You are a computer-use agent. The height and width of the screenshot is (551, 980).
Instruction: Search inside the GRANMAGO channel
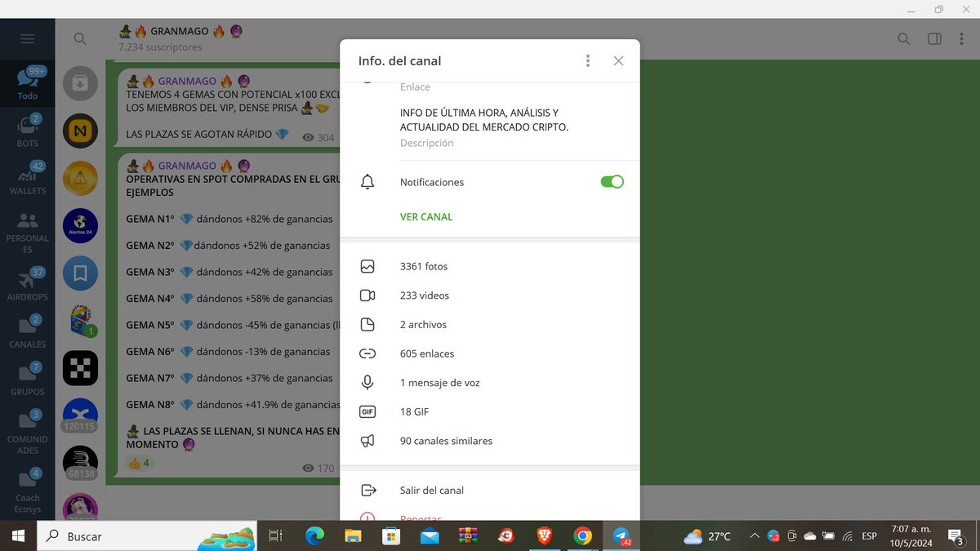click(904, 38)
